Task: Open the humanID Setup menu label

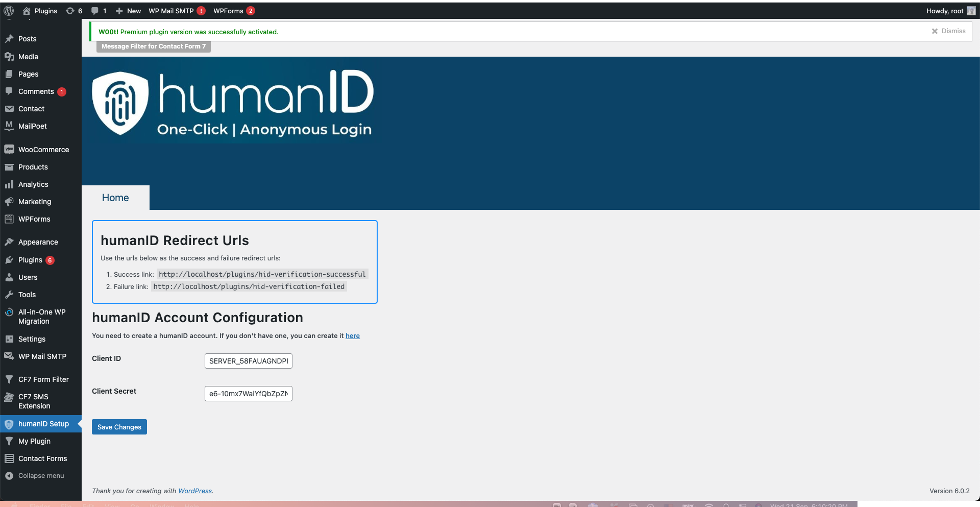Action: pos(43,424)
